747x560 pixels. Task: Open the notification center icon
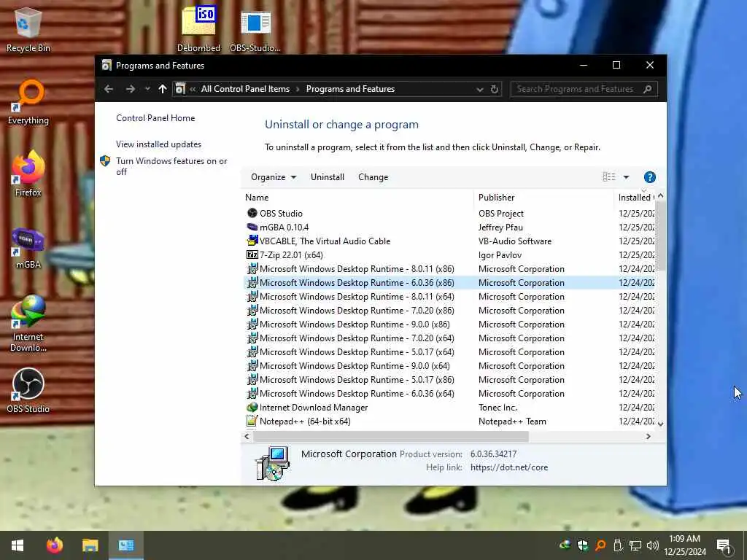pyautogui.click(x=724, y=545)
